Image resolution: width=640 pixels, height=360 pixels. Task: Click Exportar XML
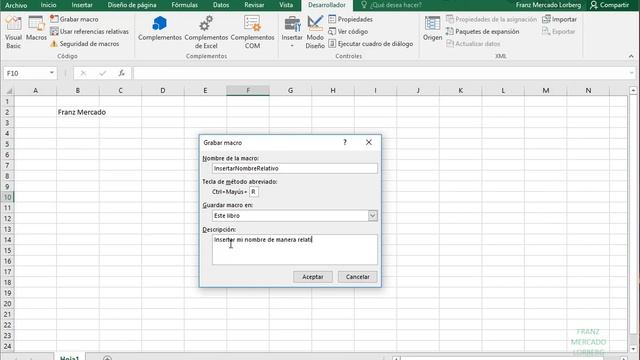(x=558, y=31)
